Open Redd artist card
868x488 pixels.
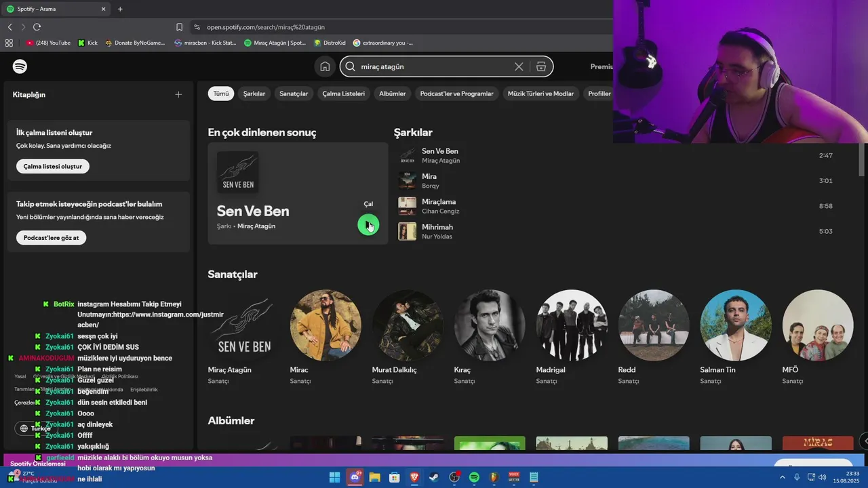click(654, 339)
